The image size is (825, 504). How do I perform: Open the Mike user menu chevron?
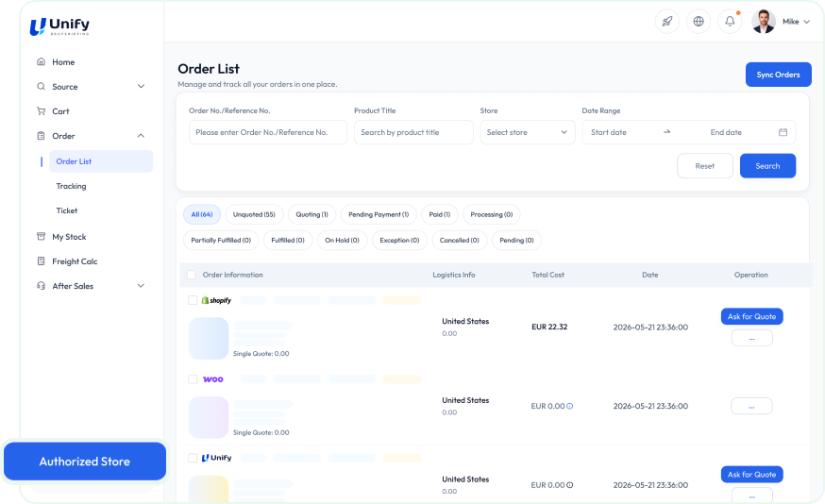point(806,22)
